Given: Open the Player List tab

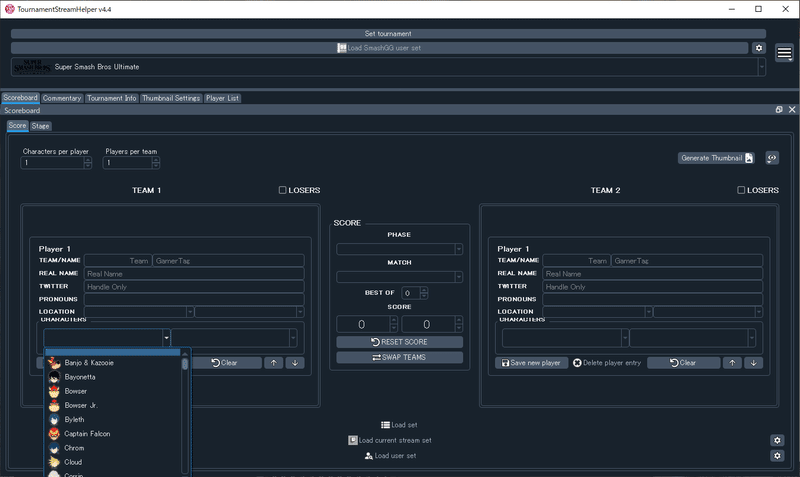Looking at the screenshot, I should coord(222,98).
